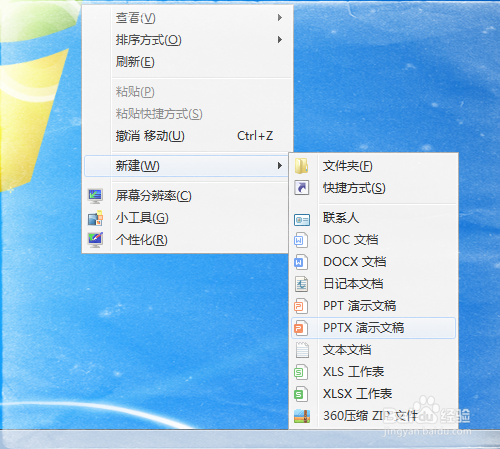Viewport: 500px width, 449px height.
Task: Select 粘贴快捷方式(S) in the context menu
Action: tap(187, 114)
